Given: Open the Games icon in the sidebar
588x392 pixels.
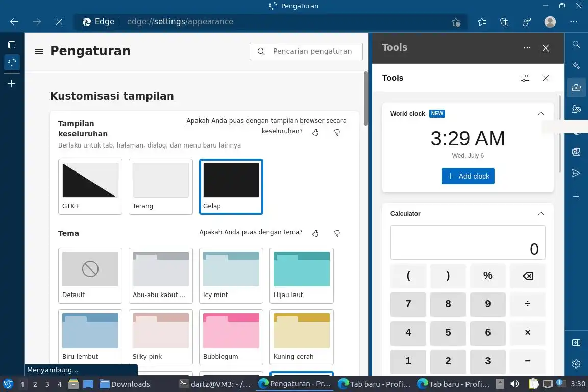Looking at the screenshot, I should click(576, 109).
